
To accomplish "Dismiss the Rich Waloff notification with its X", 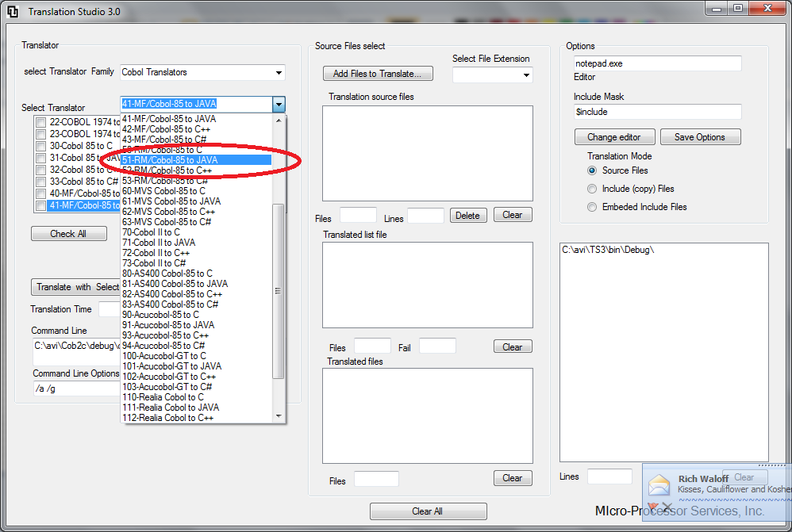I will point(667,507).
